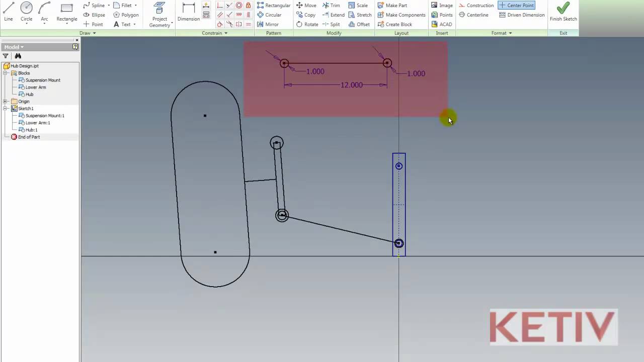This screenshot has width=644, height=362.
Task: Open the Model browser menu
Action: (21, 46)
